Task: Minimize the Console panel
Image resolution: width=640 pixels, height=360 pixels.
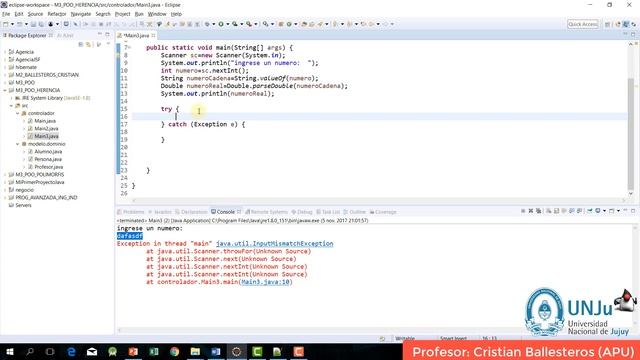Action: pyautogui.click(x=625, y=211)
